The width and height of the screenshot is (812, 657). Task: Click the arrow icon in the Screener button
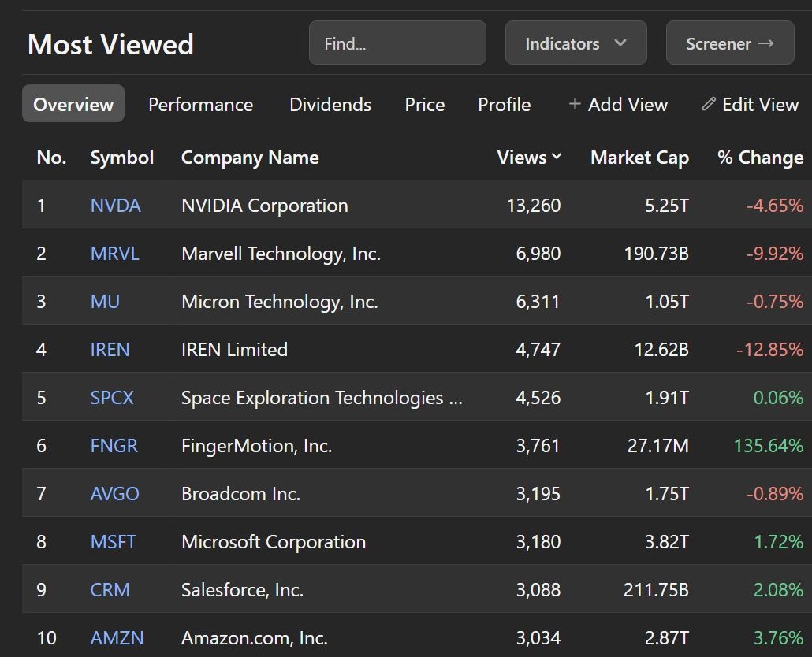(765, 43)
